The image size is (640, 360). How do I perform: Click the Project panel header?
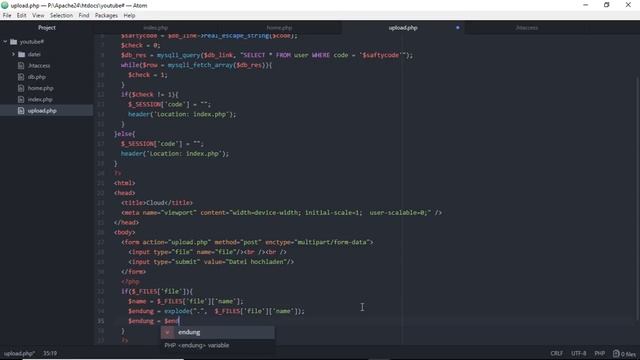pos(47,28)
